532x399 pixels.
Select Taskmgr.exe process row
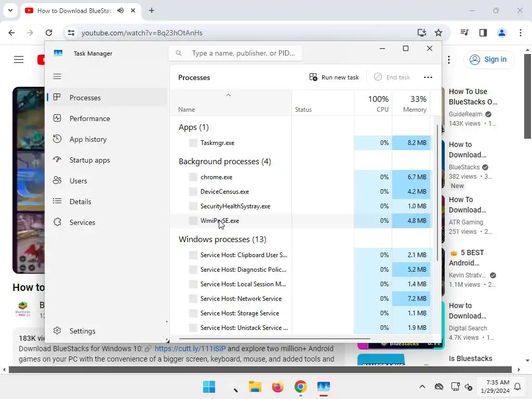301,143
